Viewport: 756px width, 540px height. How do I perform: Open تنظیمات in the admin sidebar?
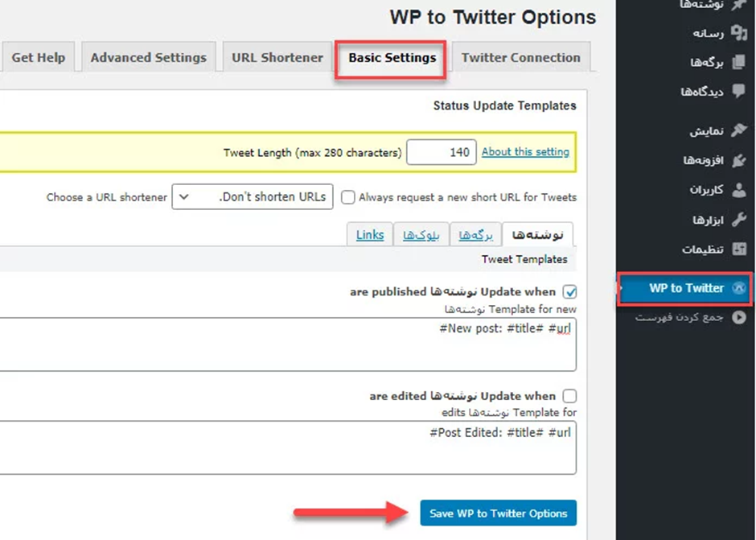pyautogui.click(x=702, y=249)
